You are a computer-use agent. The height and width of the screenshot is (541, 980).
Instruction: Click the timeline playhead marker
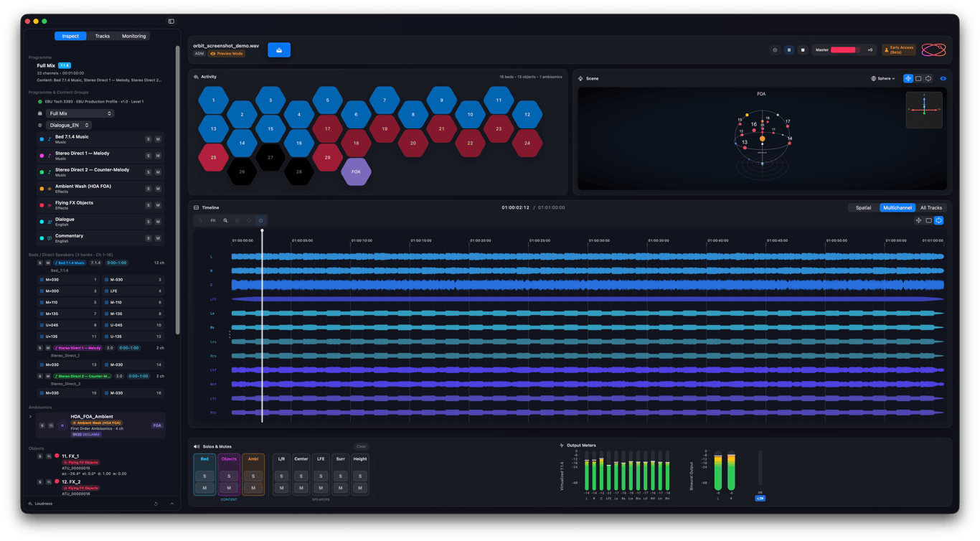262,231
